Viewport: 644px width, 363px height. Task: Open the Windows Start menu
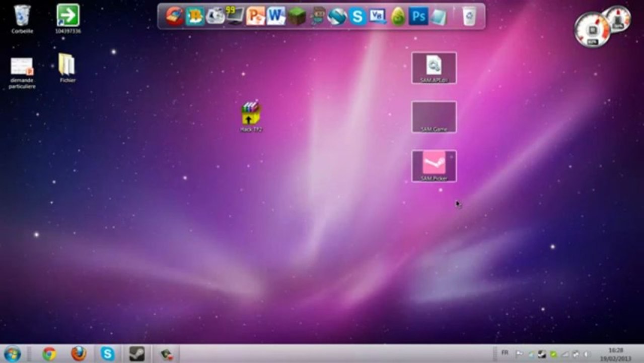tap(12, 354)
